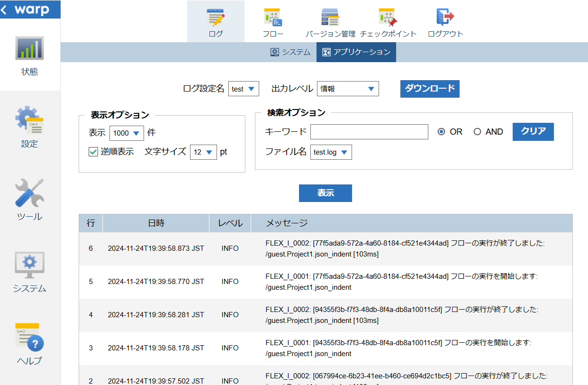Click the warp back chevron icon

point(4,9)
